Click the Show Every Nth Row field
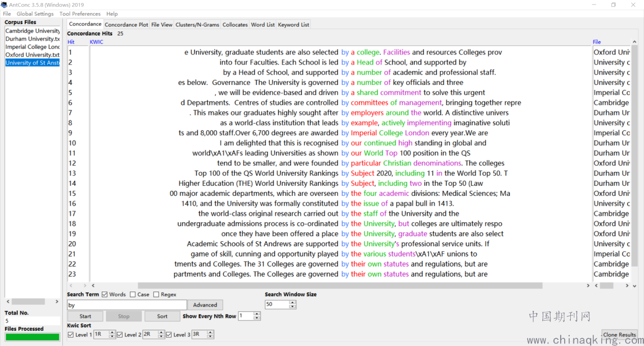The image size is (644, 346). coord(246,316)
